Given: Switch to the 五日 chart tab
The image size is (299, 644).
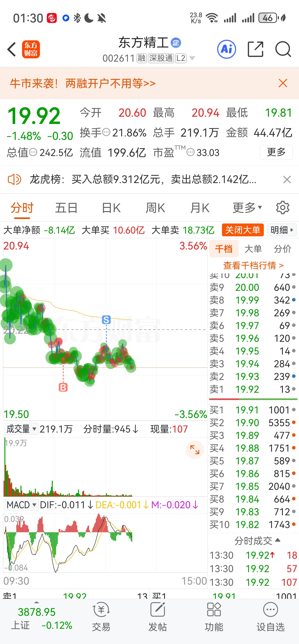Looking at the screenshot, I should pyautogui.click(x=66, y=208).
